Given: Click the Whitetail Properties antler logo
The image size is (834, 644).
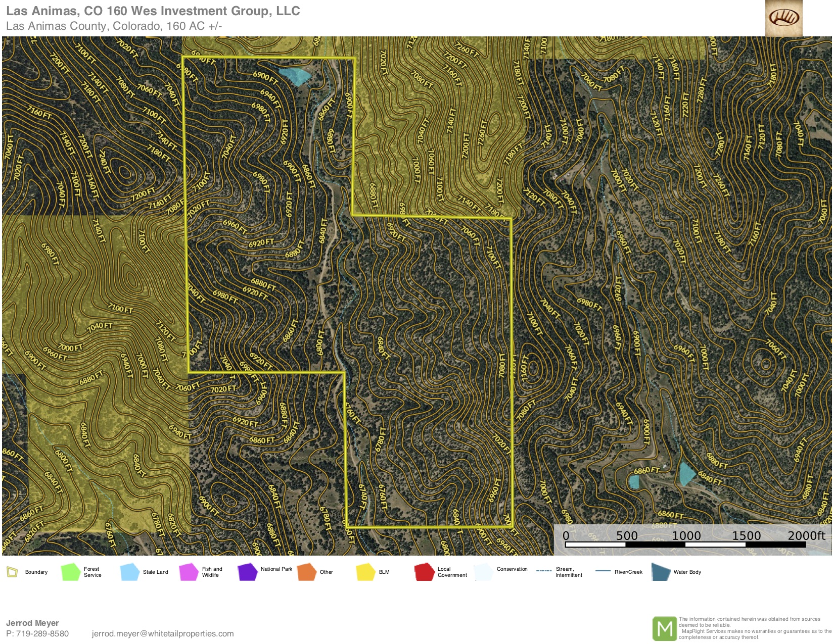Looking at the screenshot, I should 783,18.
